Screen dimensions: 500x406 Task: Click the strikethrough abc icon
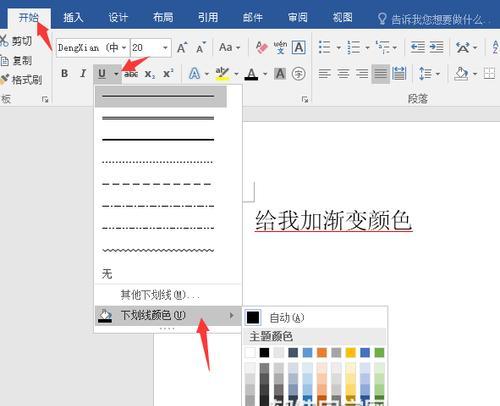point(131,74)
